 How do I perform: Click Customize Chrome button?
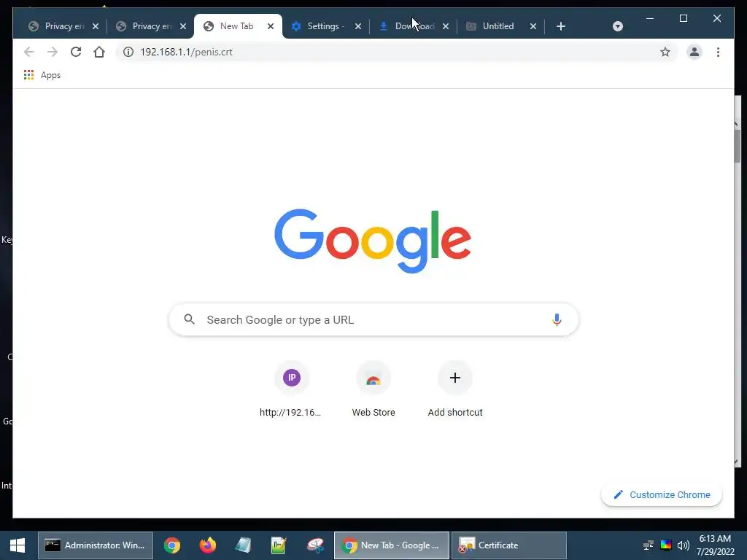661,495
